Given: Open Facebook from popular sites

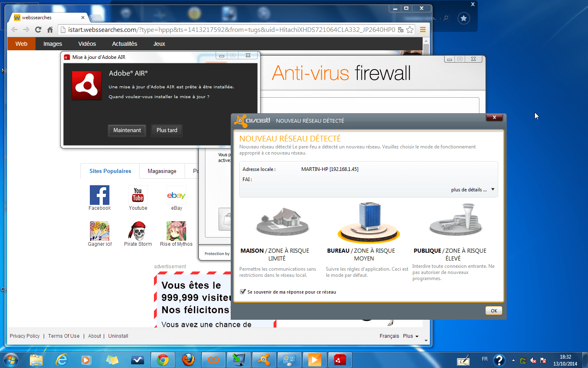Looking at the screenshot, I should click(100, 195).
